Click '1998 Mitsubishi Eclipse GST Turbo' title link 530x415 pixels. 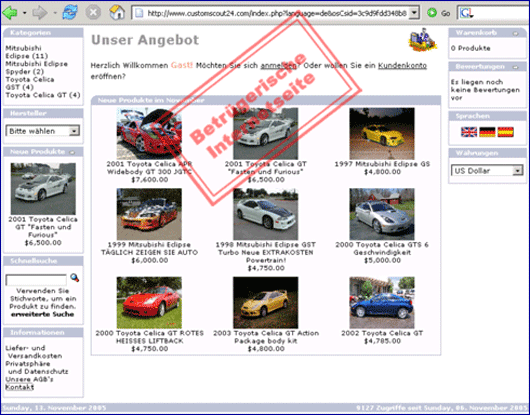click(266, 252)
